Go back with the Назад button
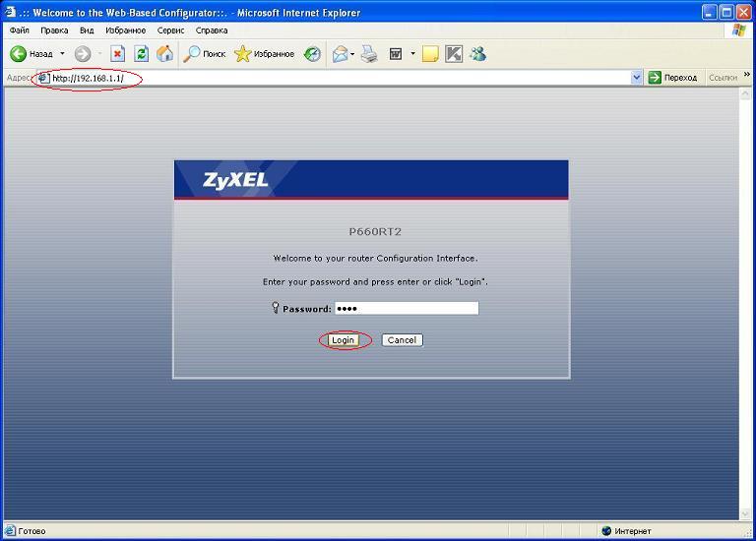 (x=31, y=53)
